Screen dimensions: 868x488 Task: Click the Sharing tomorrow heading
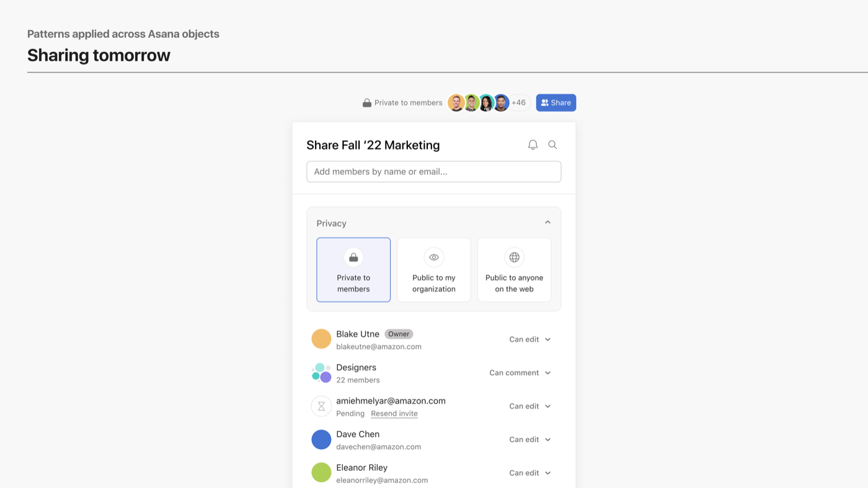coord(99,55)
